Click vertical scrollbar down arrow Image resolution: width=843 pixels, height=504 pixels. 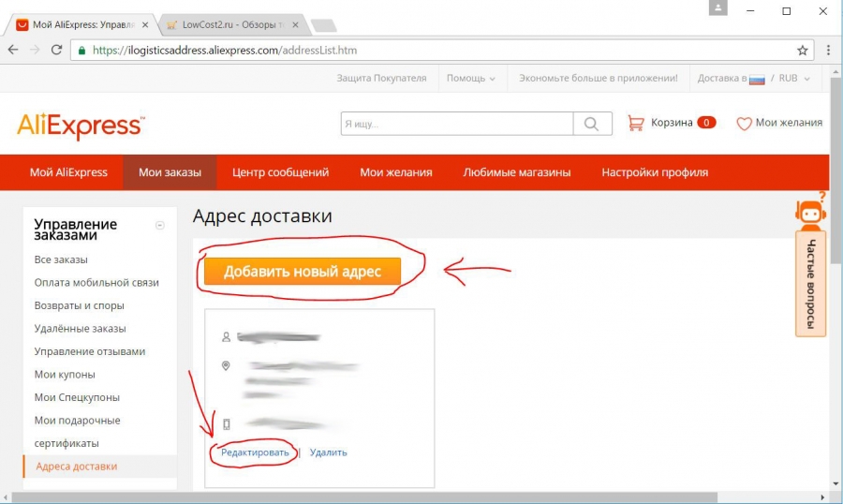click(836, 483)
